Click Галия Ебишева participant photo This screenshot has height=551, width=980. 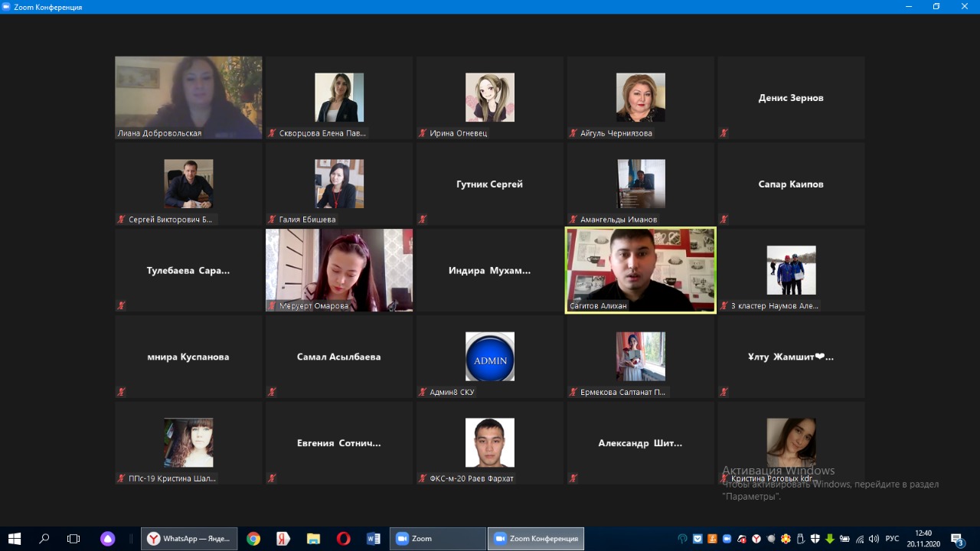pos(339,184)
